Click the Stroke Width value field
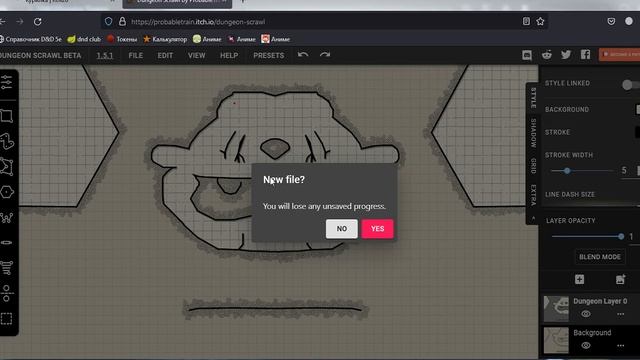640x360 pixels. 624,170
